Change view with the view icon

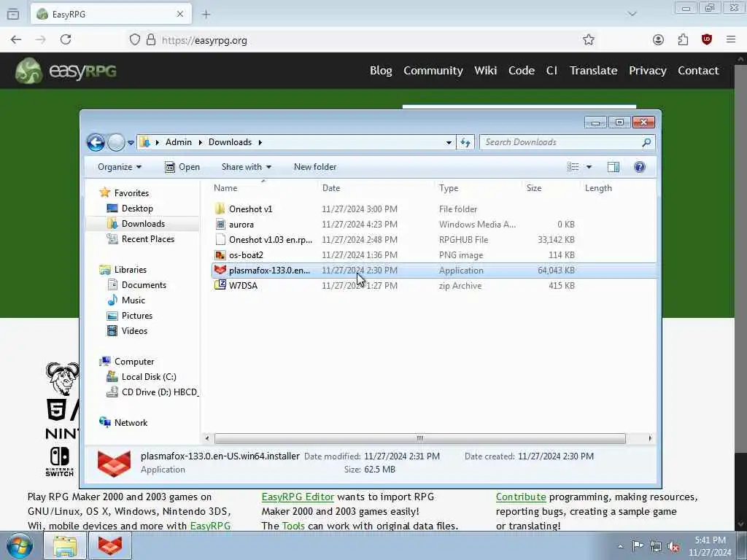pos(573,167)
